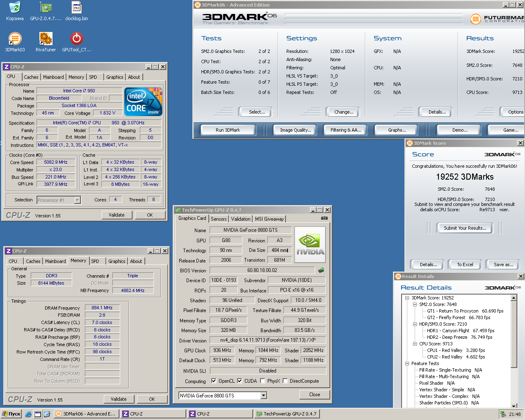
Task: Collapse the Feature Tests tree node
Action: click(407, 363)
